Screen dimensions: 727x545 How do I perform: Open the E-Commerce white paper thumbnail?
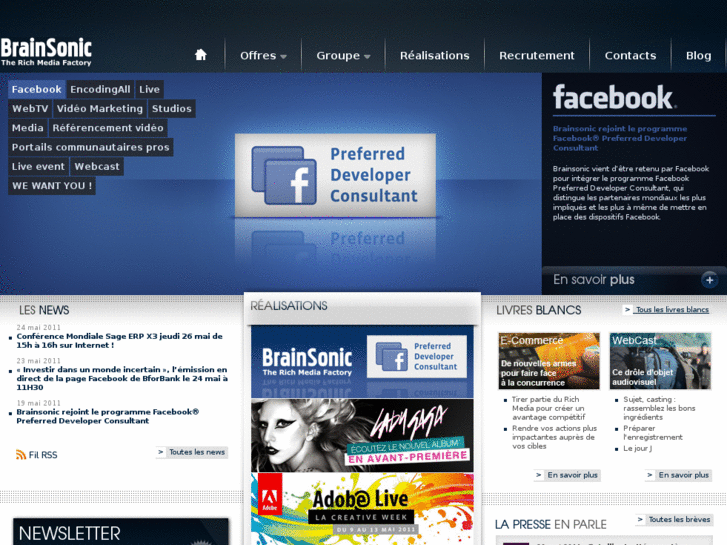pos(549,361)
